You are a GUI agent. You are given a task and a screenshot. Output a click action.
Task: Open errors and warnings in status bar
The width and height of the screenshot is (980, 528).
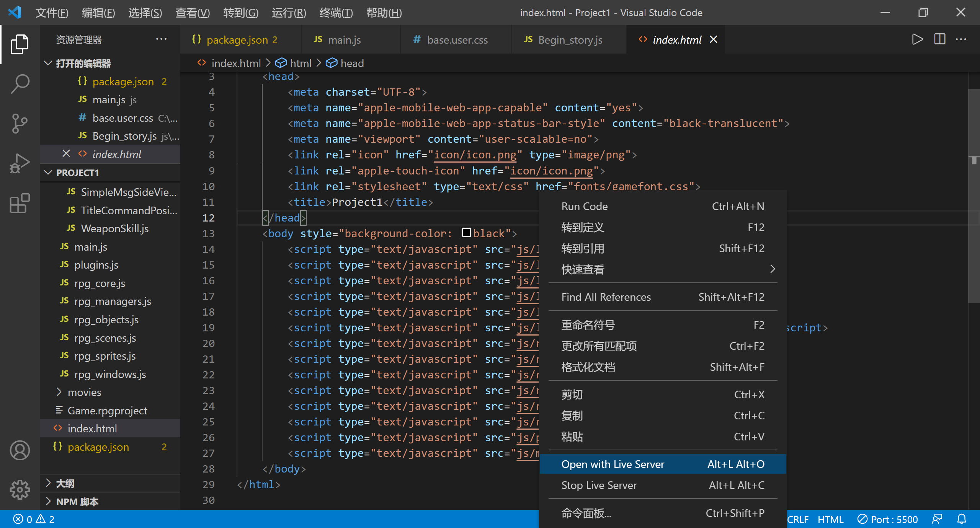(x=34, y=519)
